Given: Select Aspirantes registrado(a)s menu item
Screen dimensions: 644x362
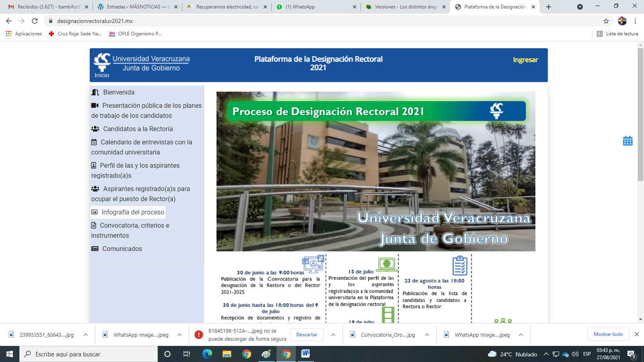Looking at the screenshot, I should 140,194.
